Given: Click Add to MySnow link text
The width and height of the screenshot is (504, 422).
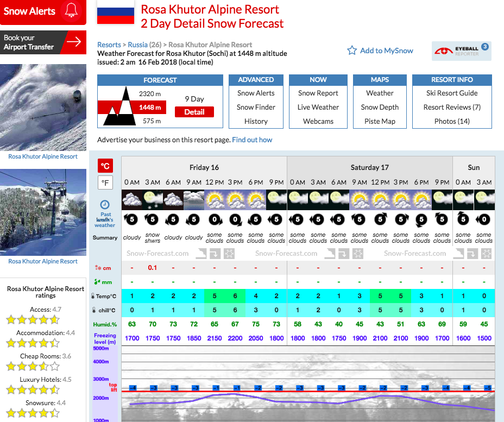Looking at the screenshot, I should tap(386, 51).
